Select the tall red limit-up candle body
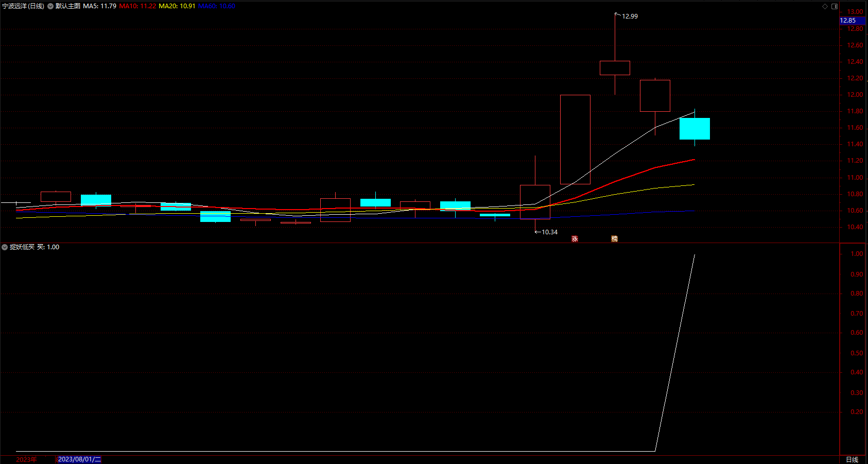The height and width of the screenshot is (464, 868). [575, 140]
